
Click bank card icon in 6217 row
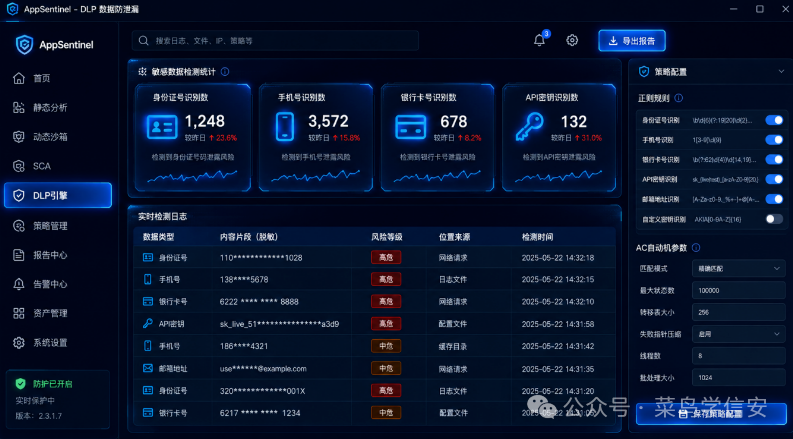tap(148, 413)
